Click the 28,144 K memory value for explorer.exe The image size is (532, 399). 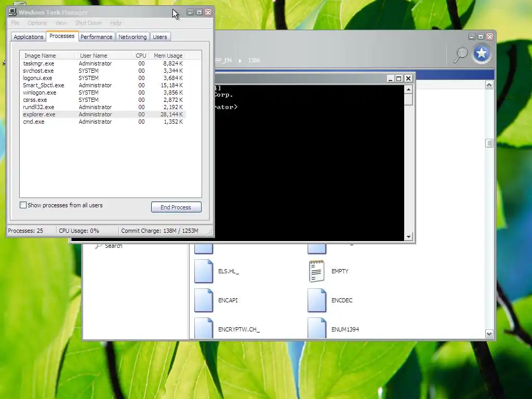click(171, 114)
